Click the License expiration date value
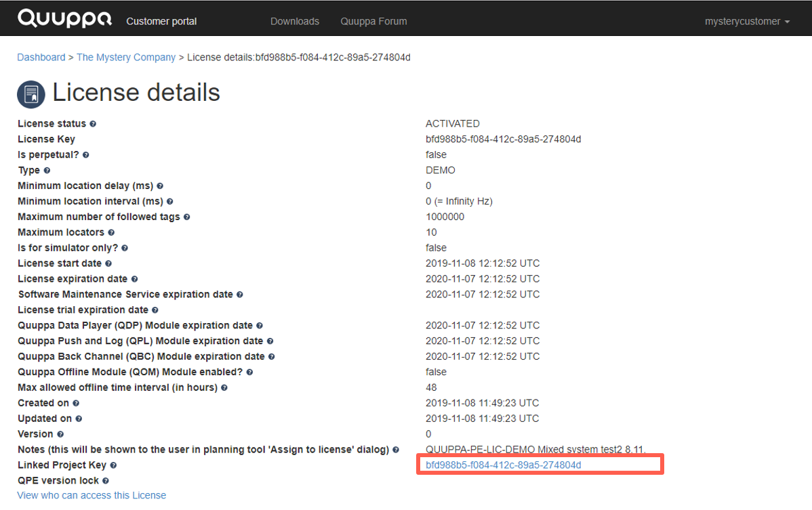Screen dimensions: 812x510 pyautogui.click(x=483, y=279)
